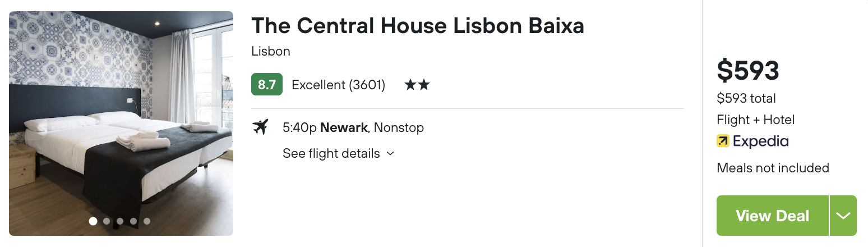Click the two-star rating icons

417,85
